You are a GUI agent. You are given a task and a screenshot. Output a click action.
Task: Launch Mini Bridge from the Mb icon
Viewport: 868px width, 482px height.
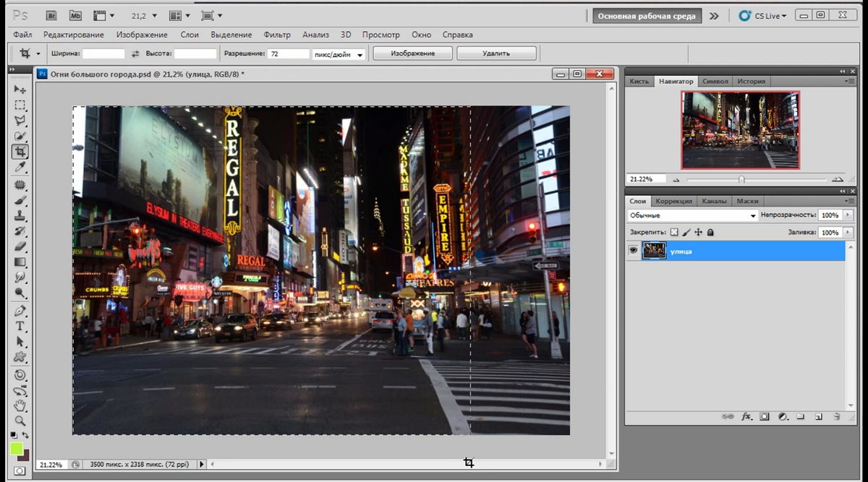(76, 15)
